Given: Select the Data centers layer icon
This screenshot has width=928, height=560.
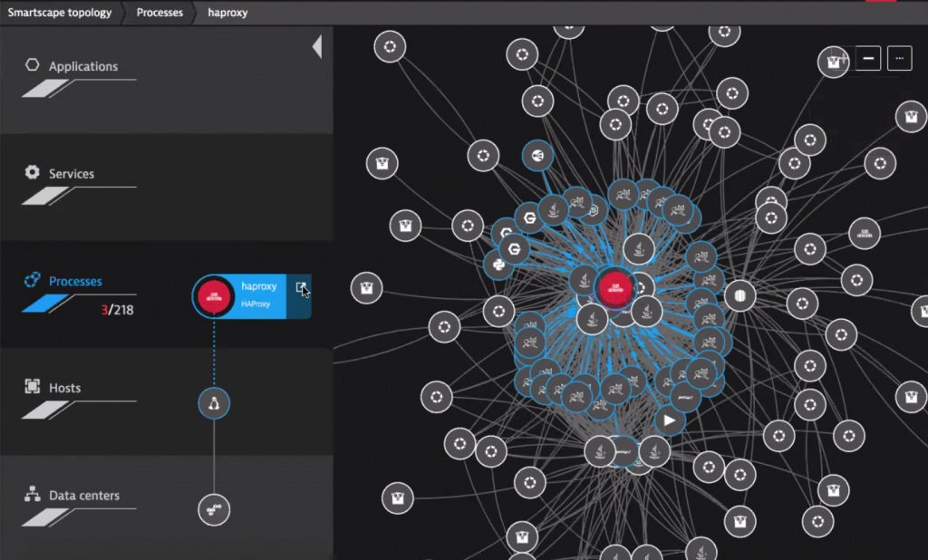Looking at the screenshot, I should [x=33, y=495].
